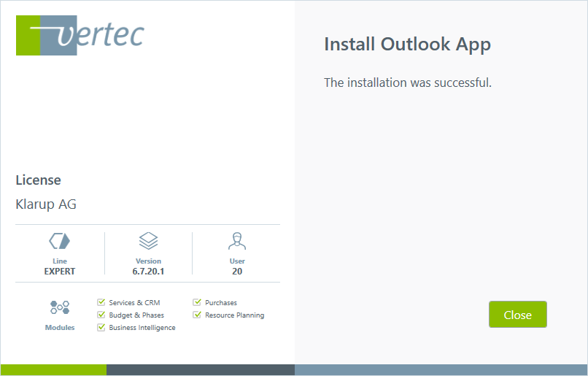Viewport: 588px width, 376px height.
Task: Toggle the Resource Planning checkbox
Action: click(x=197, y=315)
